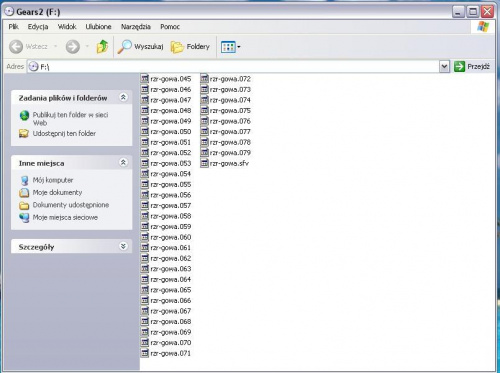500x373 pixels.
Task: Click file icon of rzr-gowa.076
Action: [204, 121]
